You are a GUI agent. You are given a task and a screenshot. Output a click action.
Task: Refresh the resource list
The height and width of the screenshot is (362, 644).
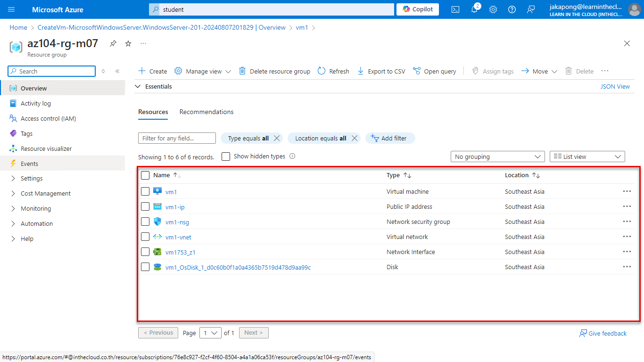[333, 71]
